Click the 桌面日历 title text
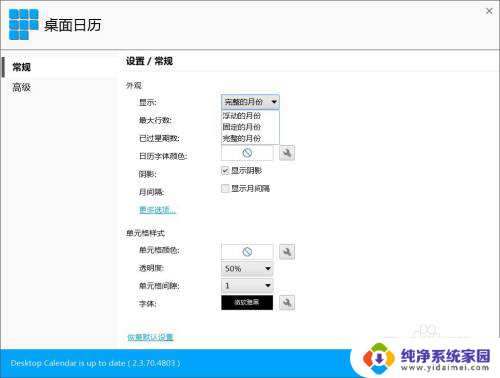The width and height of the screenshot is (500, 378). [x=73, y=25]
